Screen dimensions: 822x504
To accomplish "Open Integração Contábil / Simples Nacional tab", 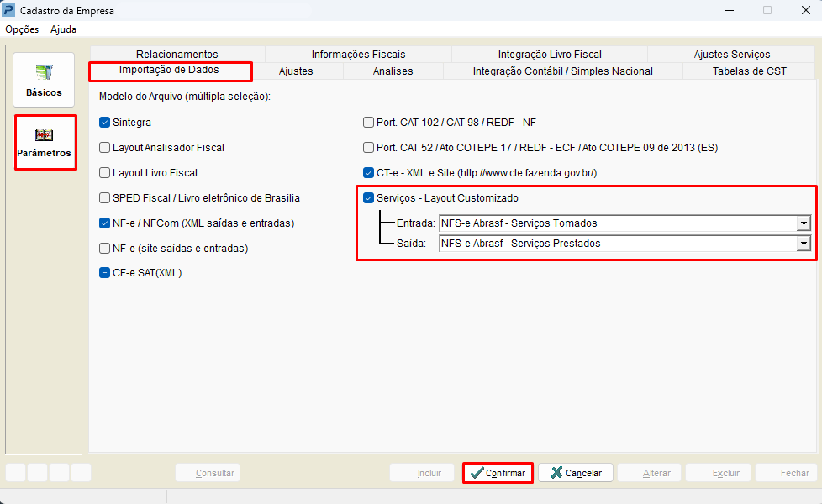I will [563, 71].
